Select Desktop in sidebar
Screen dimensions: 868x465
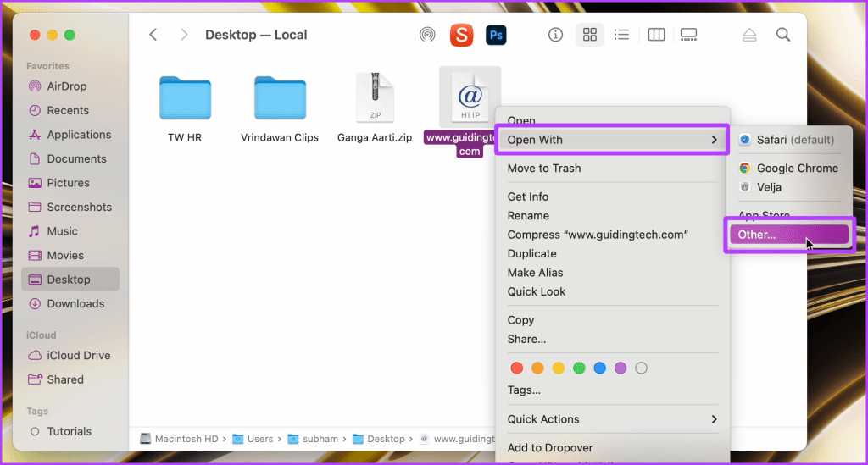point(70,280)
